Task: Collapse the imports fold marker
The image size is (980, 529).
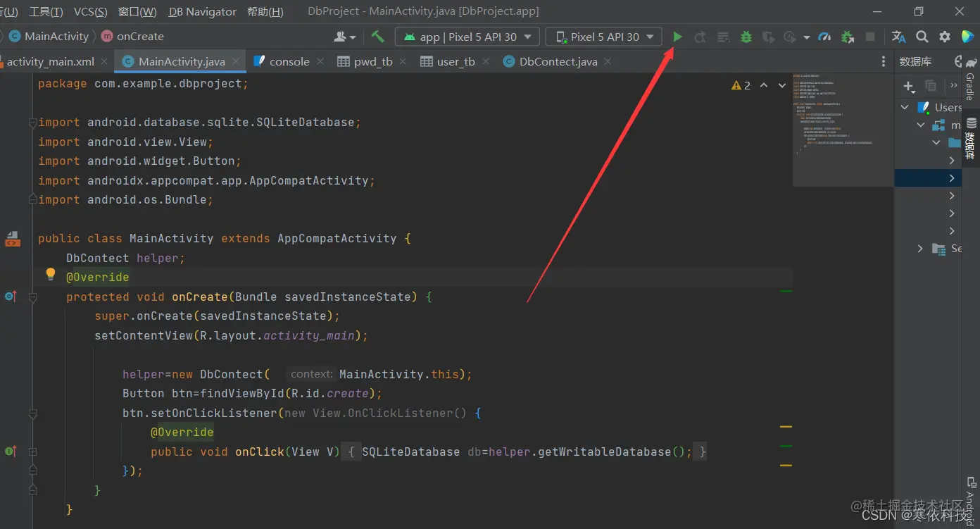Action: click(32, 123)
